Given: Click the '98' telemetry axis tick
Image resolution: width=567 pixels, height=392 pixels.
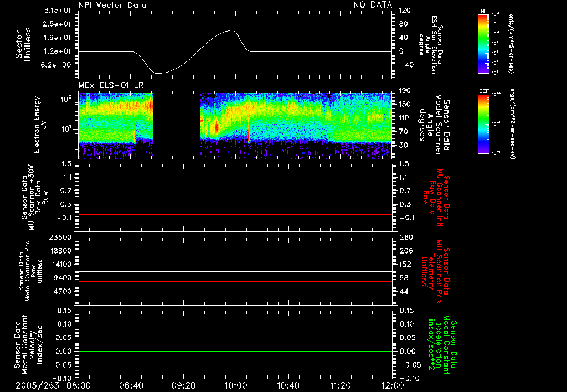Looking at the screenshot, I should [x=404, y=278].
